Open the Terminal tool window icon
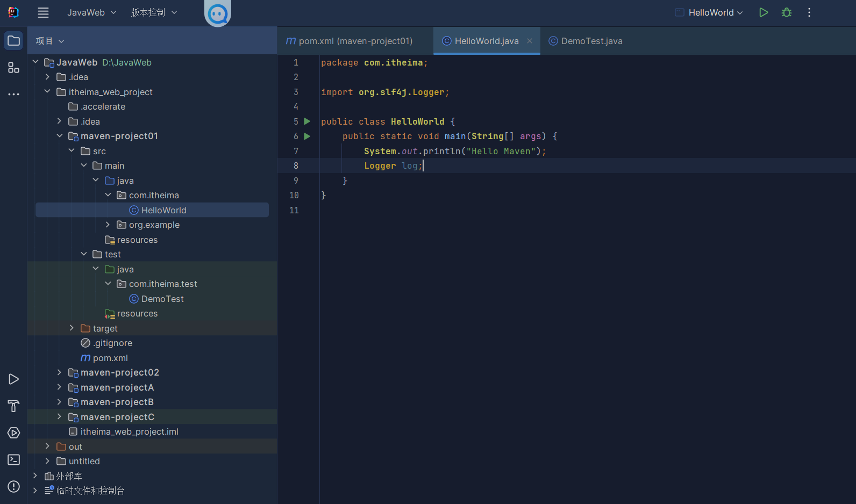856x504 pixels. 13,460
